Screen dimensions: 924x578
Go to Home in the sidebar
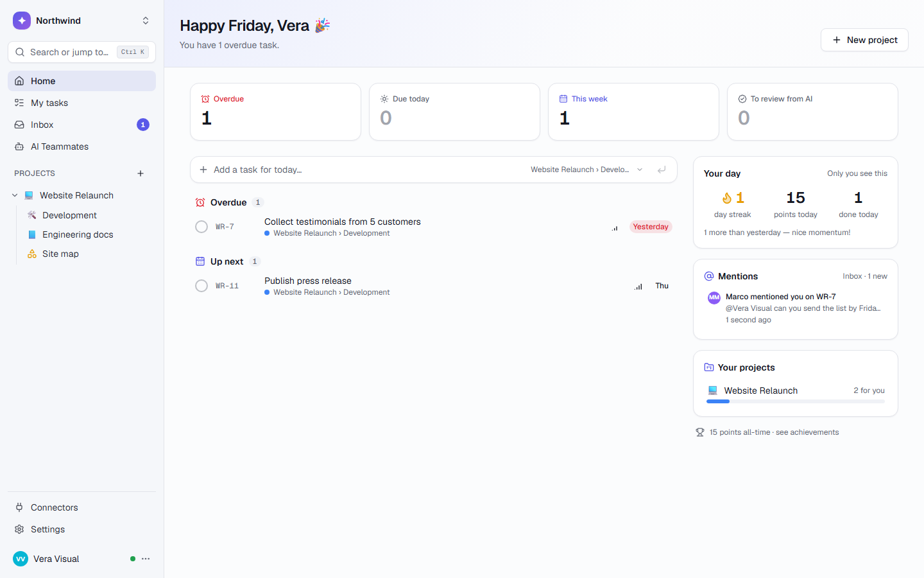click(x=81, y=81)
